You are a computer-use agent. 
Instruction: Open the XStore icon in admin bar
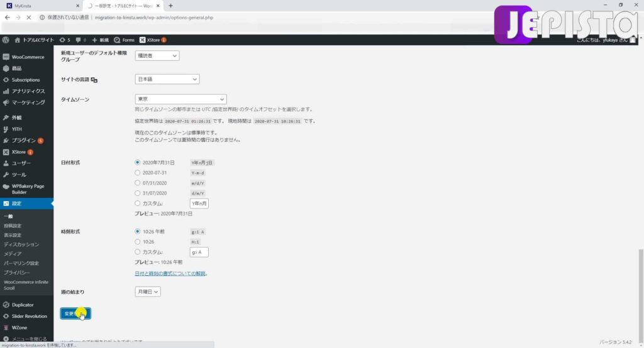pyautogui.click(x=142, y=40)
